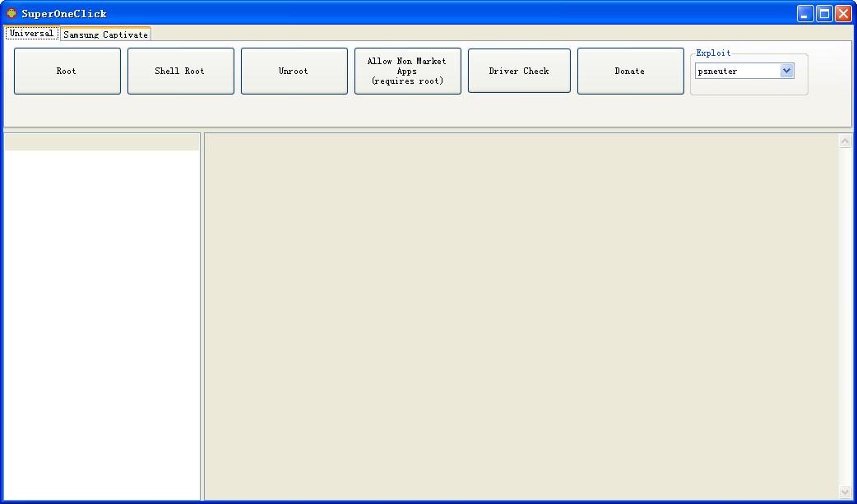The height and width of the screenshot is (504, 857).
Task: Open the Donate button
Action: coord(630,72)
